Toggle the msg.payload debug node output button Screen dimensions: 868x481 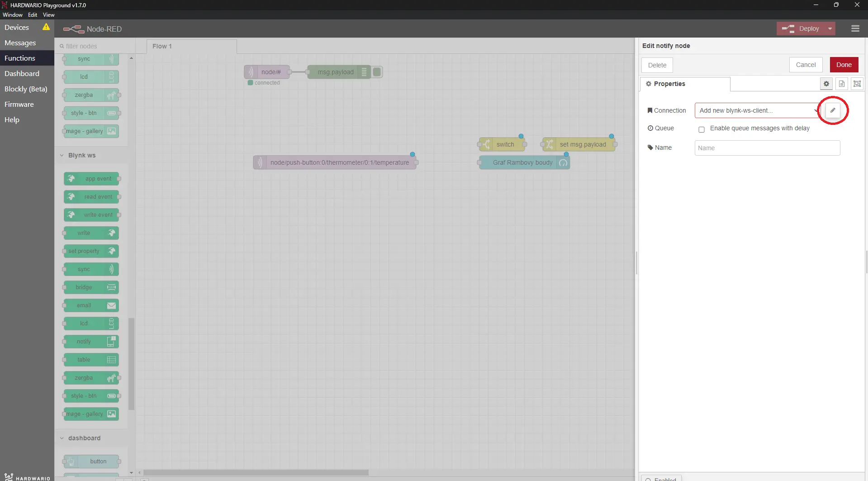(x=377, y=72)
